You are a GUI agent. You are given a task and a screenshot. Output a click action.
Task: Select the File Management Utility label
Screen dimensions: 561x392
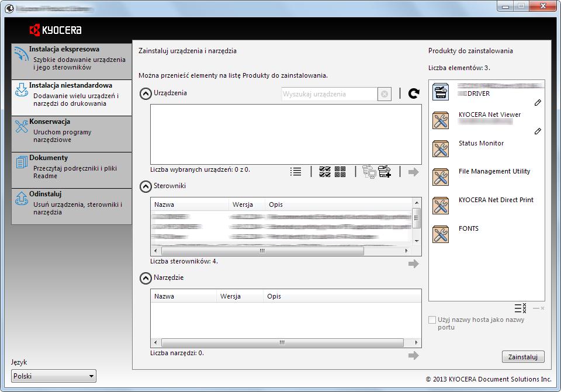(x=494, y=171)
